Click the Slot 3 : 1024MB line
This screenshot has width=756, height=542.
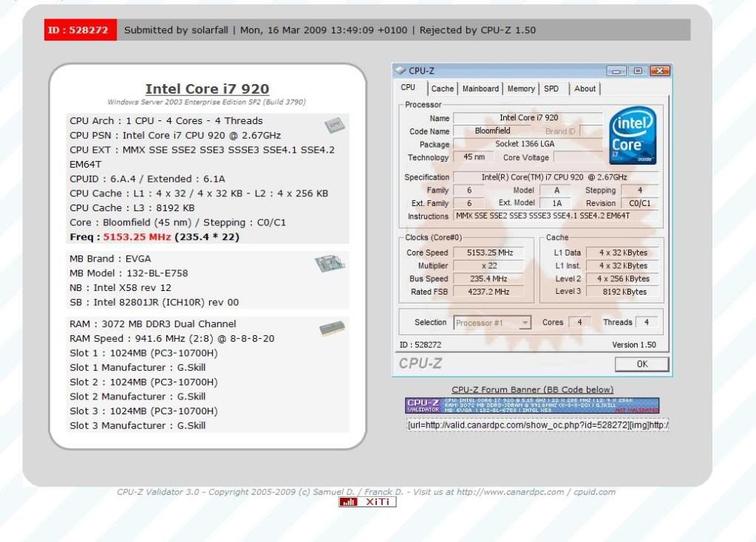(143, 411)
